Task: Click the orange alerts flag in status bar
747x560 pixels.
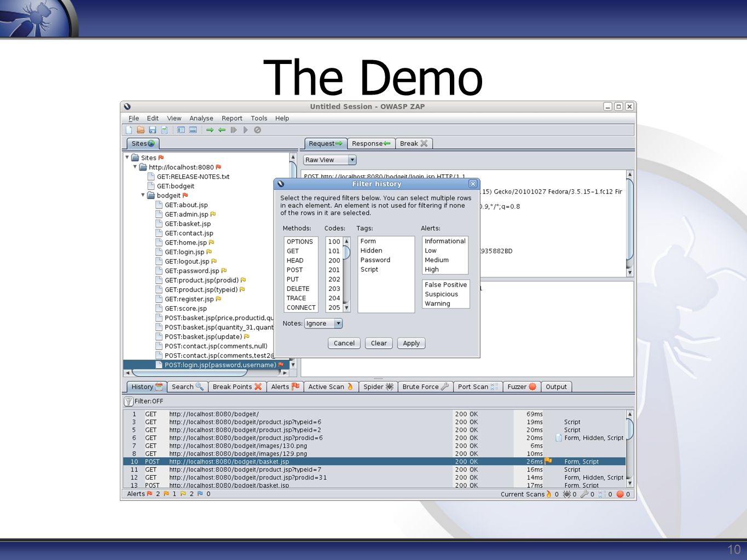Action: 166,494
